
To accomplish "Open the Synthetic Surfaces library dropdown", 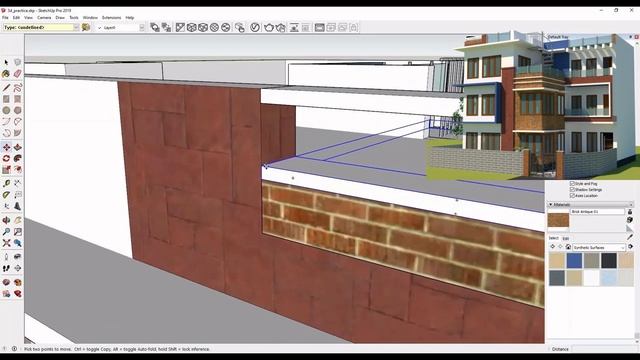I will pyautogui.click(x=599, y=247).
